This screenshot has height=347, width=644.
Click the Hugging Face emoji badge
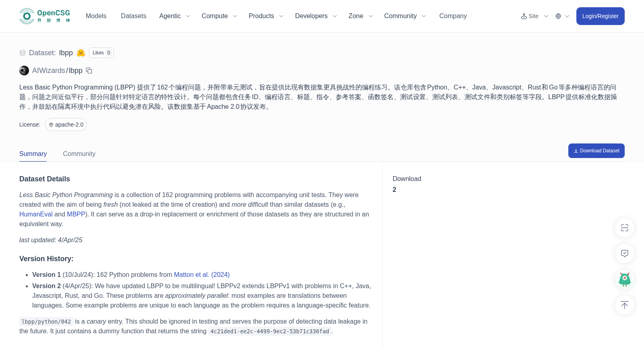(x=81, y=53)
